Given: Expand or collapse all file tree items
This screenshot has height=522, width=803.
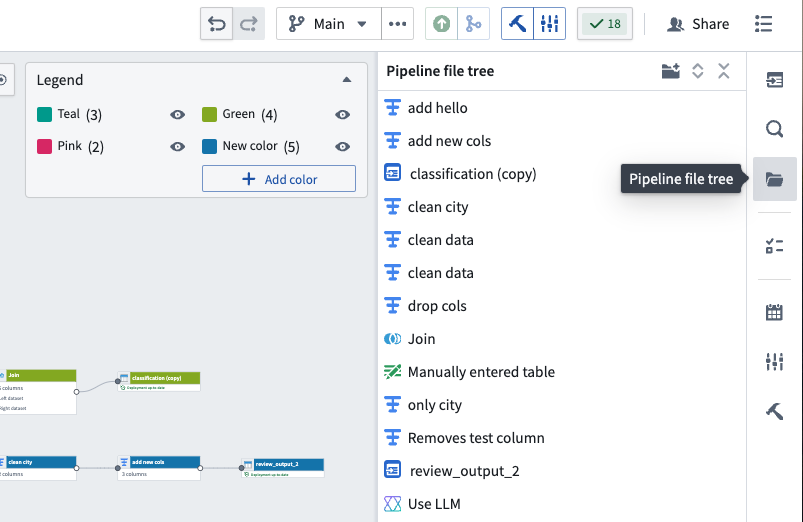Looking at the screenshot, I should 698,71.
